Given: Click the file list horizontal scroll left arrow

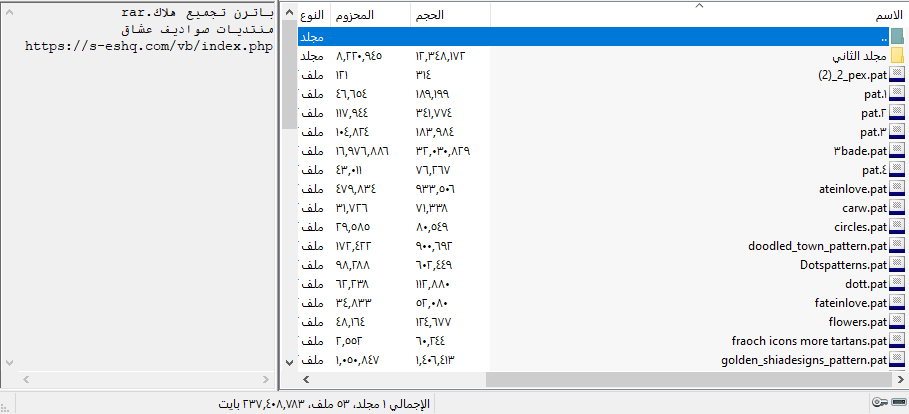Looking at the screenshot, I should coord(306,380).
